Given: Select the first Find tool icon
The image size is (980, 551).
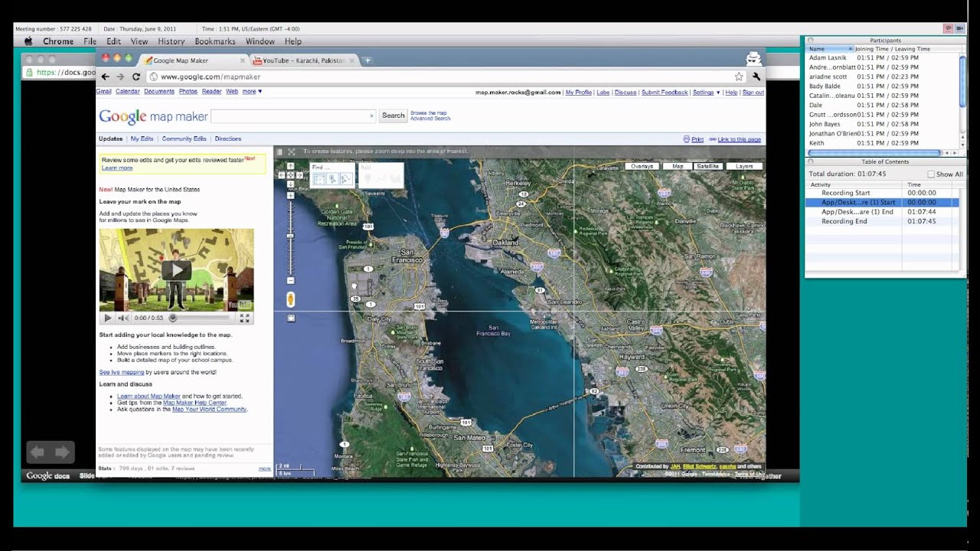Looking at the screenshot, I should [319, 179].
